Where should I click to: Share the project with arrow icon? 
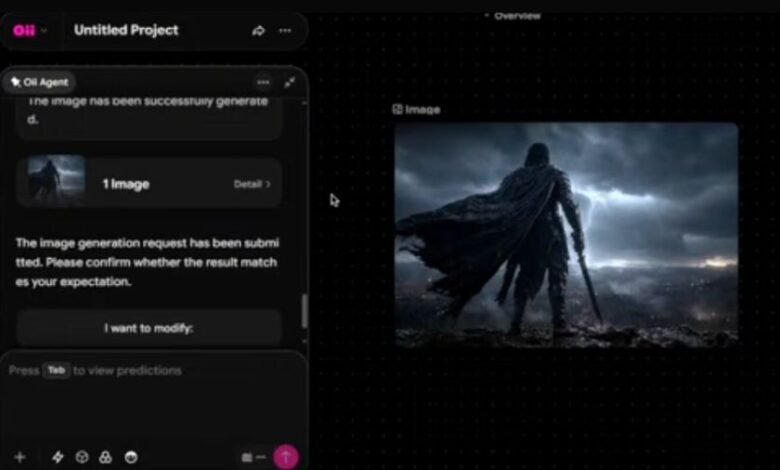pyautogui.click(x=258, y=31)
